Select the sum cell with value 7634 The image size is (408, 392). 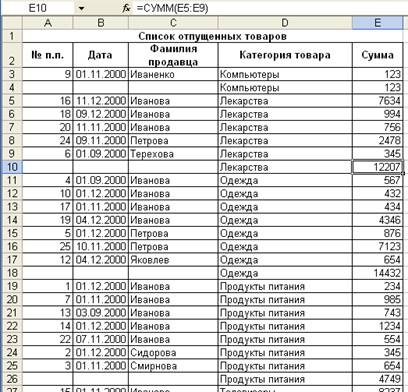[x=377, y=101]
